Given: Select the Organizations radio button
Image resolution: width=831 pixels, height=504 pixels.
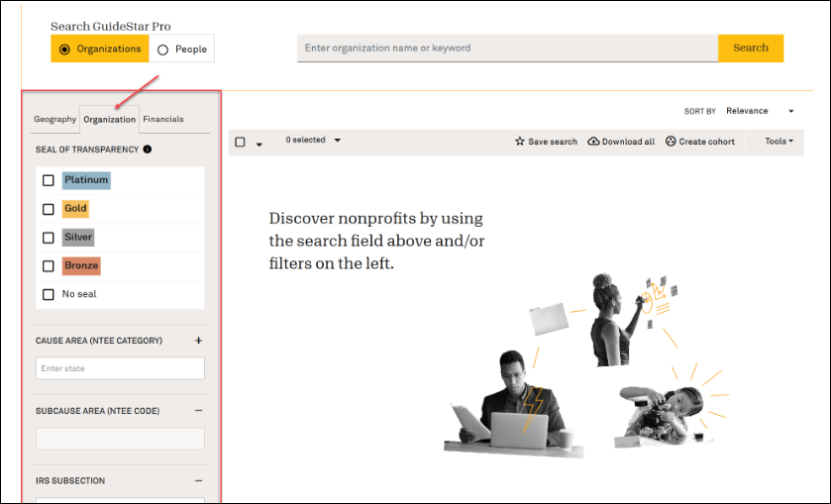Looking at the screenshot, I should tap(64, 50).
